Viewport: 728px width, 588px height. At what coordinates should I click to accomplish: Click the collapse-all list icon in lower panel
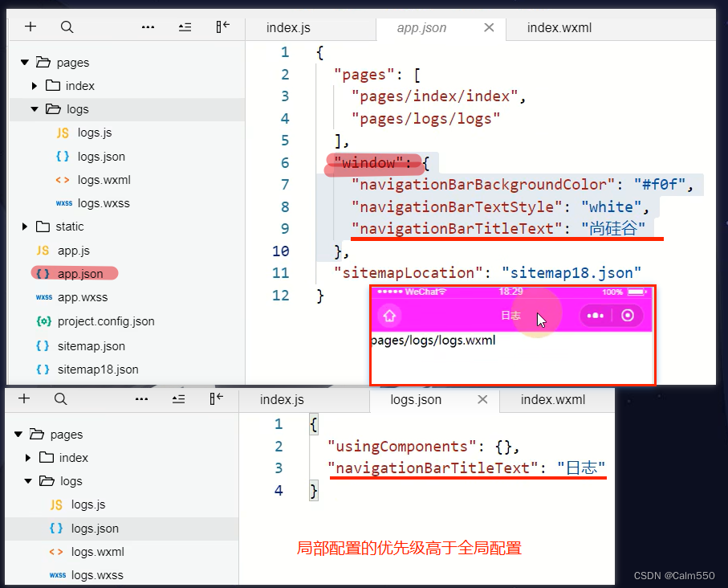(x=178, y=398)
